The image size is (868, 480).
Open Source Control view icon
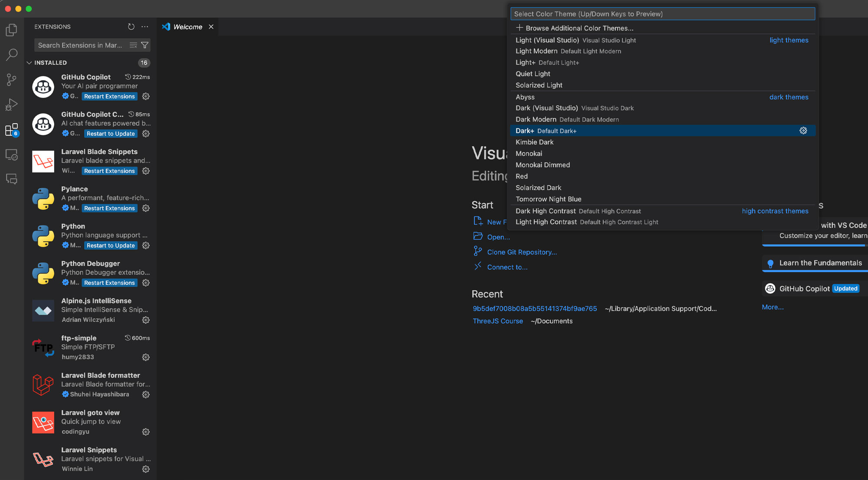(x=12, y=80)
